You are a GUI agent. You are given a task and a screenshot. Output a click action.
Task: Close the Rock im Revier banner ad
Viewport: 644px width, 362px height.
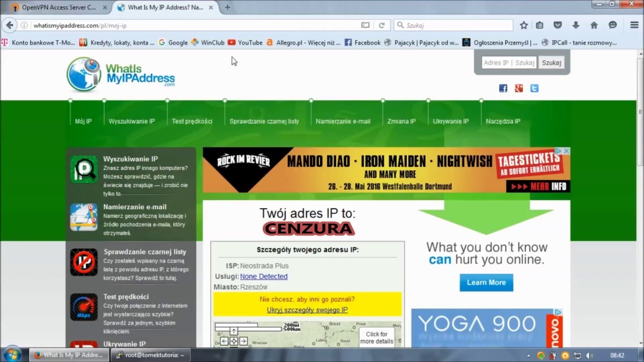tap(566, 151)
